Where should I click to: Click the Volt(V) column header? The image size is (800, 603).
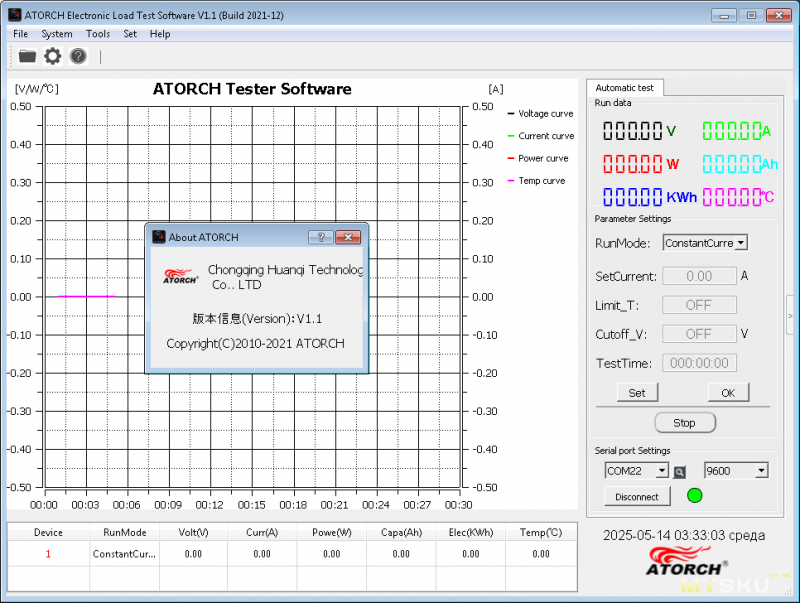pos(193,533)
